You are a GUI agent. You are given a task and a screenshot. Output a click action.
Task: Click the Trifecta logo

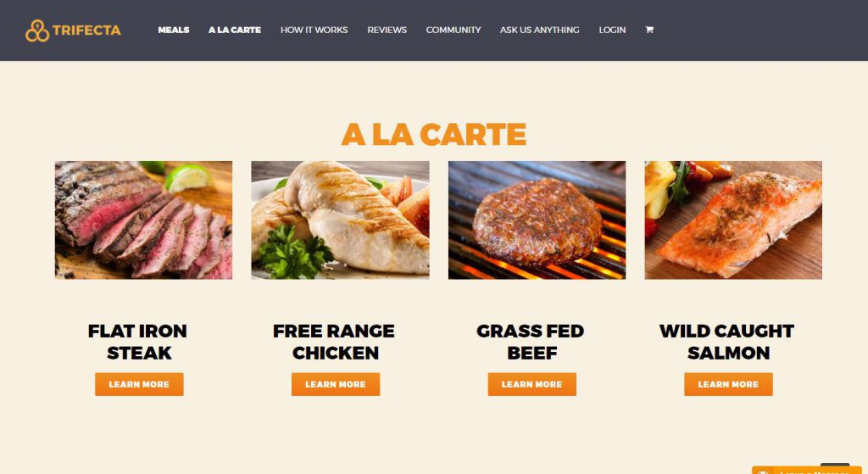click(73, 31)
